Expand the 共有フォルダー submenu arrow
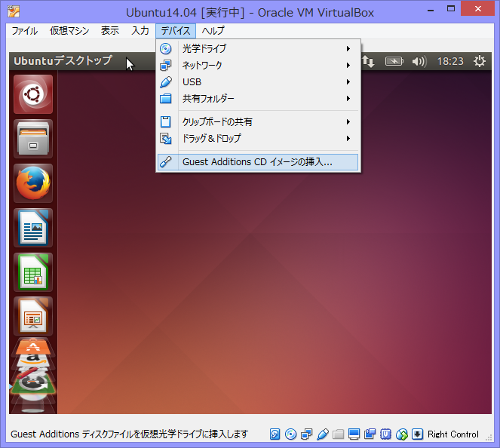 pos(348,99)
